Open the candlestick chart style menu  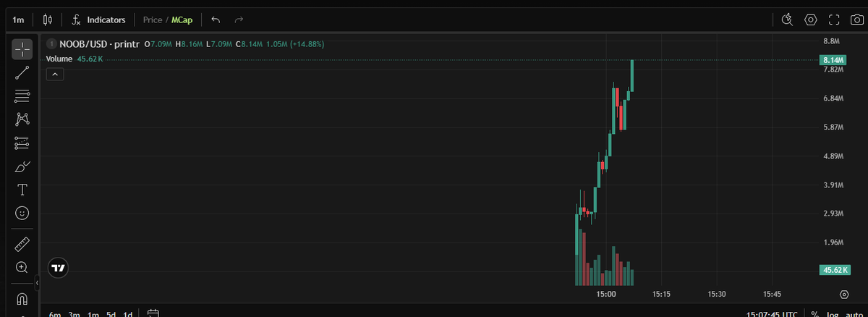point(48,20)
